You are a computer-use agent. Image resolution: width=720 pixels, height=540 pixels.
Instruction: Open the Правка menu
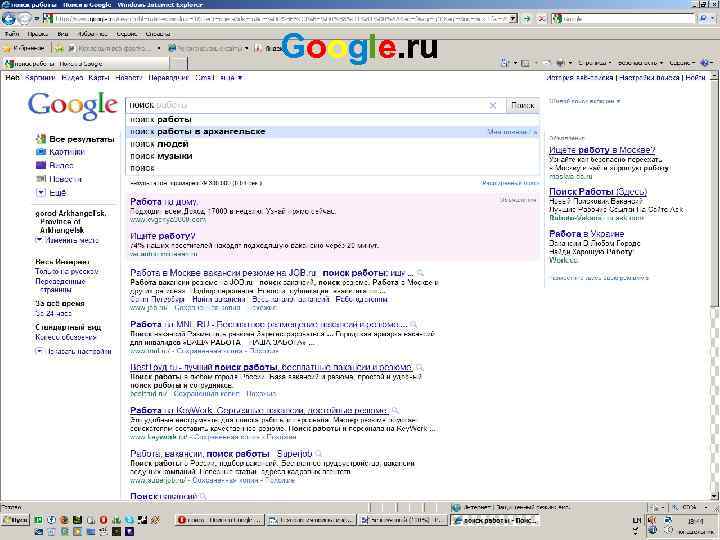click(x=38, y=34)
